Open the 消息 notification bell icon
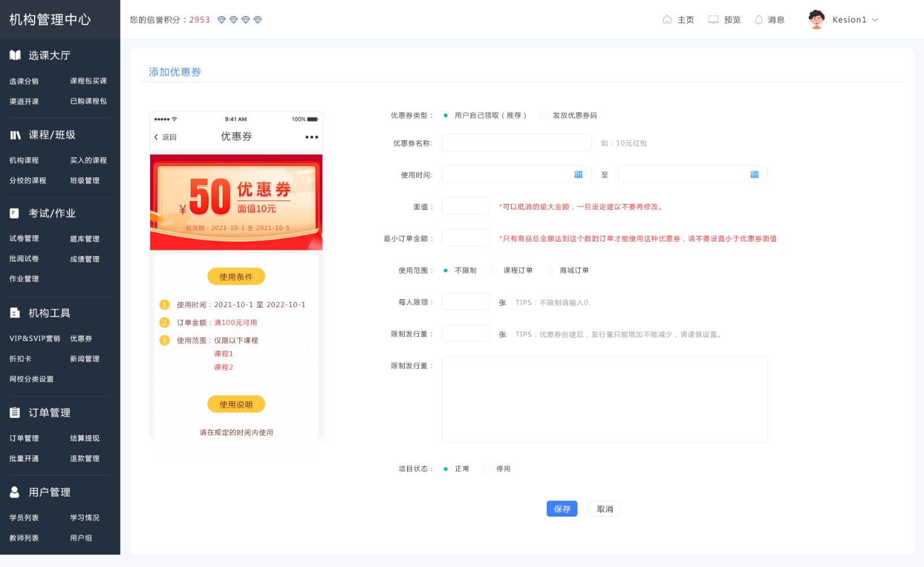The height and width of the screenshot is (567, 924). [759, 19]
